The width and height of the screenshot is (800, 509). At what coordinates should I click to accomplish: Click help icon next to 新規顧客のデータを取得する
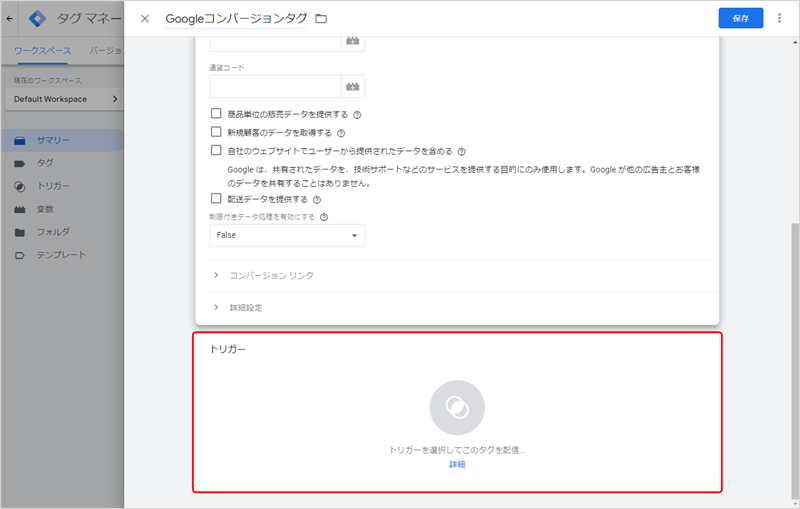[341, 133]
